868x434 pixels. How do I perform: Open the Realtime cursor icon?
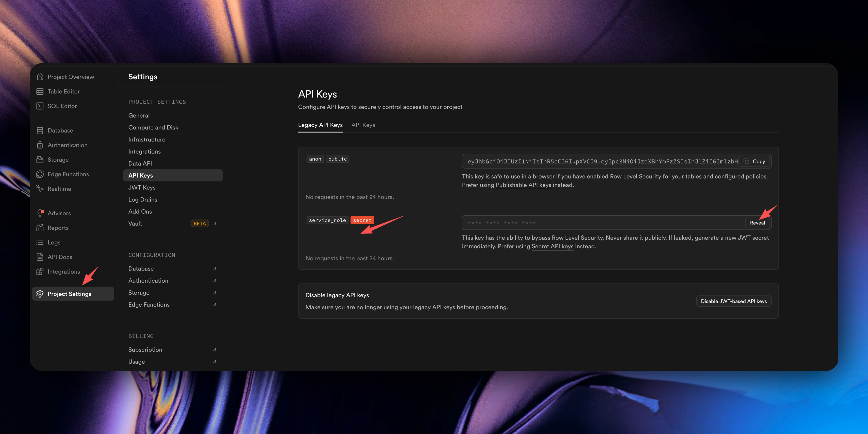(x=40, y=188)
